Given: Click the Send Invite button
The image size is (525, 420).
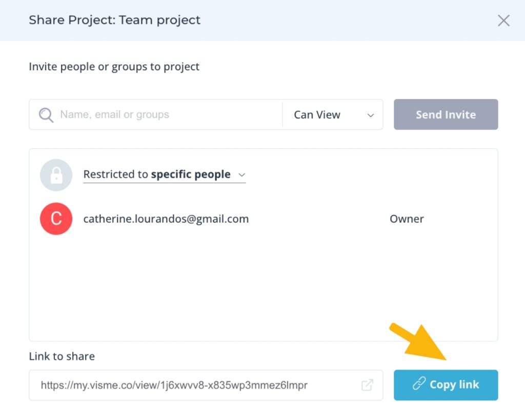Looking at the screenshot, I should tap(446, 114).
